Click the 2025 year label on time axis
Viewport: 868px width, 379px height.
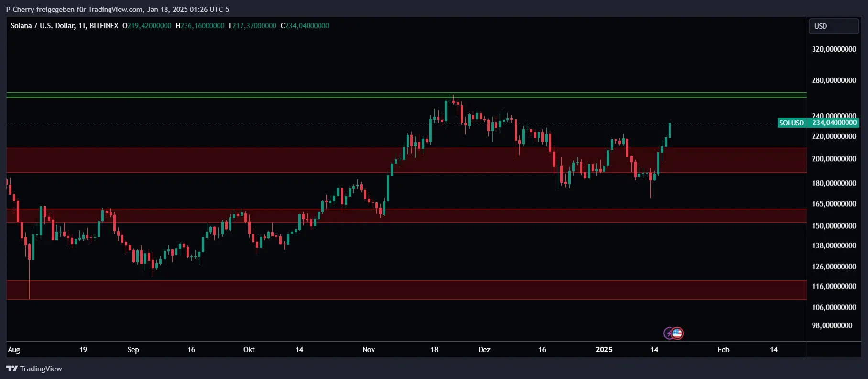click(x=604, y=350)
